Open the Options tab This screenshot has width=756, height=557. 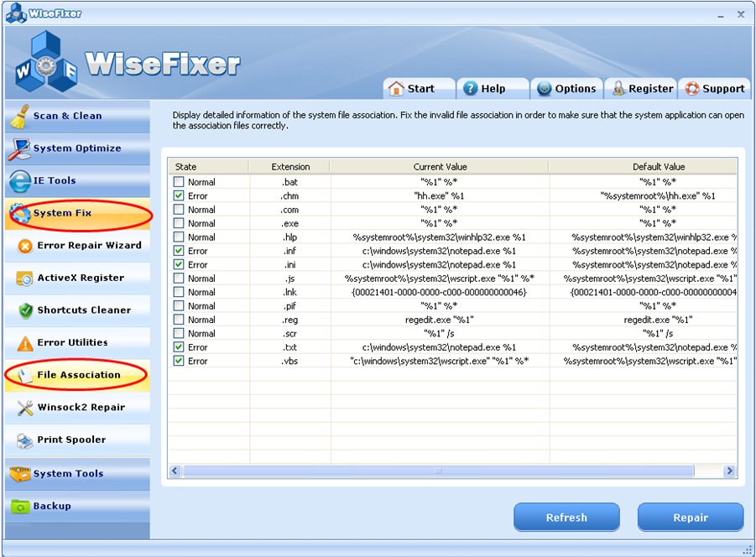566,89
